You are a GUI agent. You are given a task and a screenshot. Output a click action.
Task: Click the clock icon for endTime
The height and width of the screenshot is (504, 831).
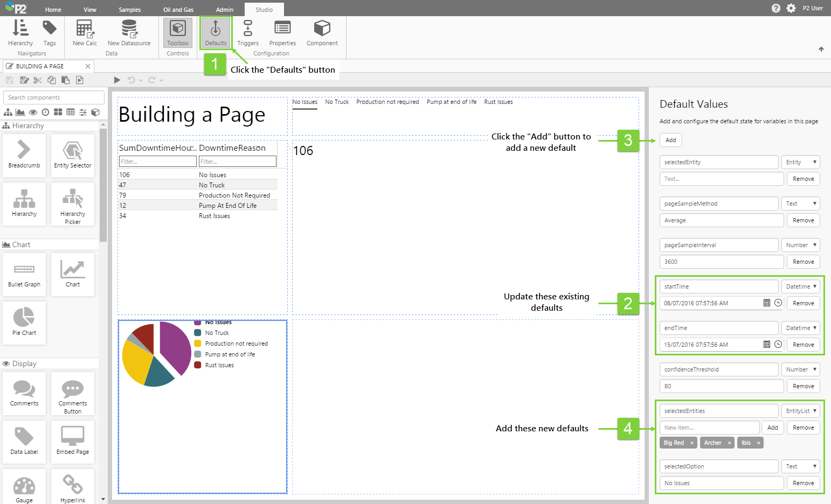point(778,345)
